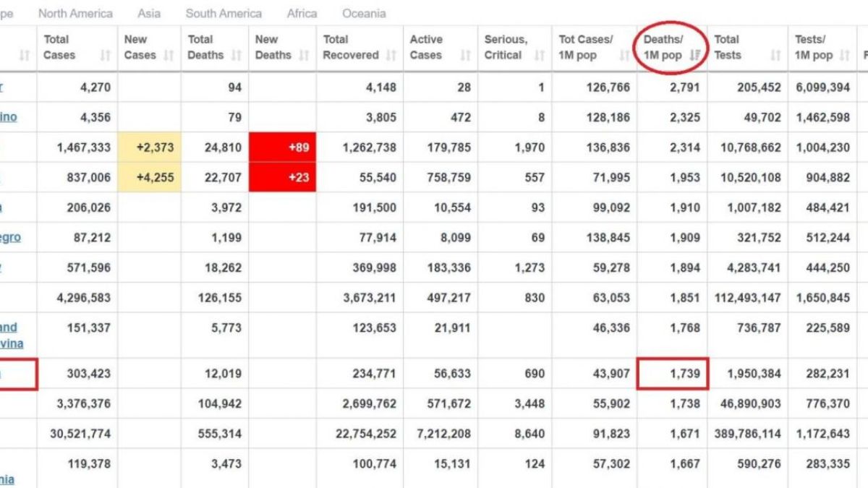Click the New Cases column sort icon
The height and width of the screenshot is (488, 868).
click(x=169, y=55)
